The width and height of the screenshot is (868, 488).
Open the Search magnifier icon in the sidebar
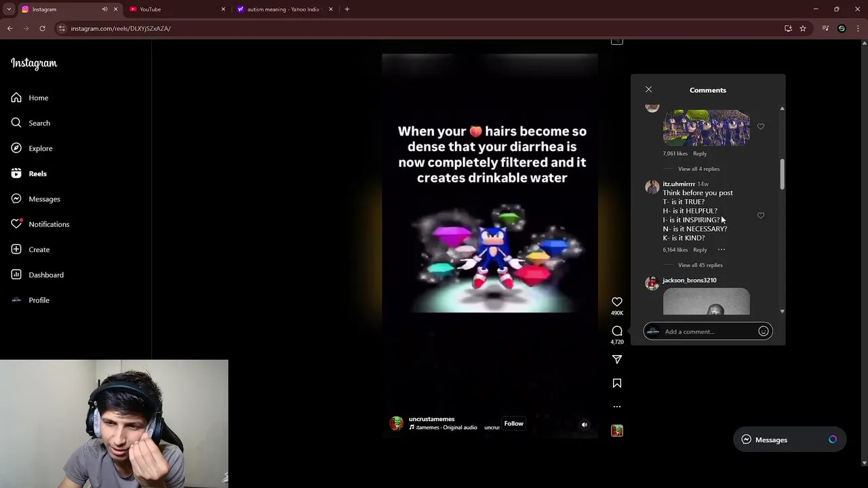point(16,123)
